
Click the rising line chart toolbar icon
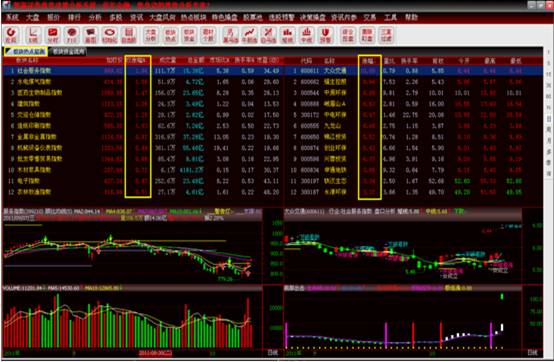[x=249, y=35]
